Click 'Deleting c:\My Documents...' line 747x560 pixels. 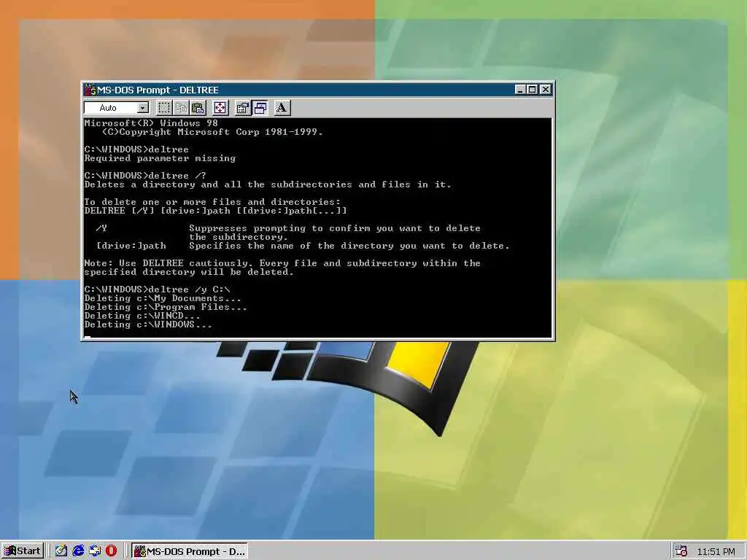[163, 298]
